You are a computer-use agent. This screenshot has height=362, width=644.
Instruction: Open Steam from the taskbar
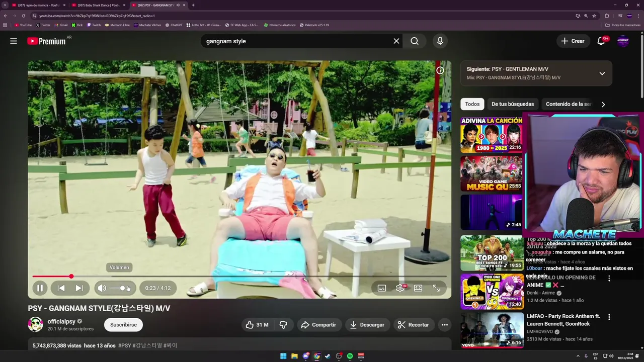[x=328, y=356]
